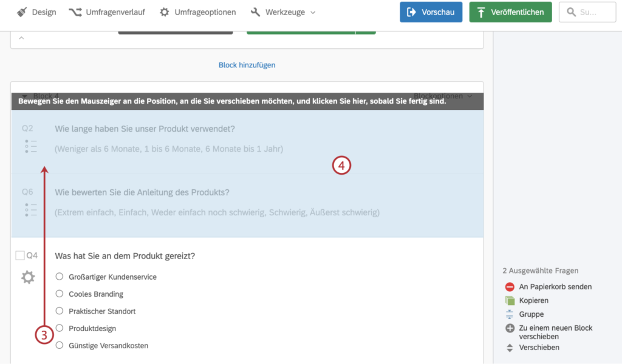Click the Vorschau preview button
The image size is (622, 364).
pyautogui.click(x=431, y=12)
